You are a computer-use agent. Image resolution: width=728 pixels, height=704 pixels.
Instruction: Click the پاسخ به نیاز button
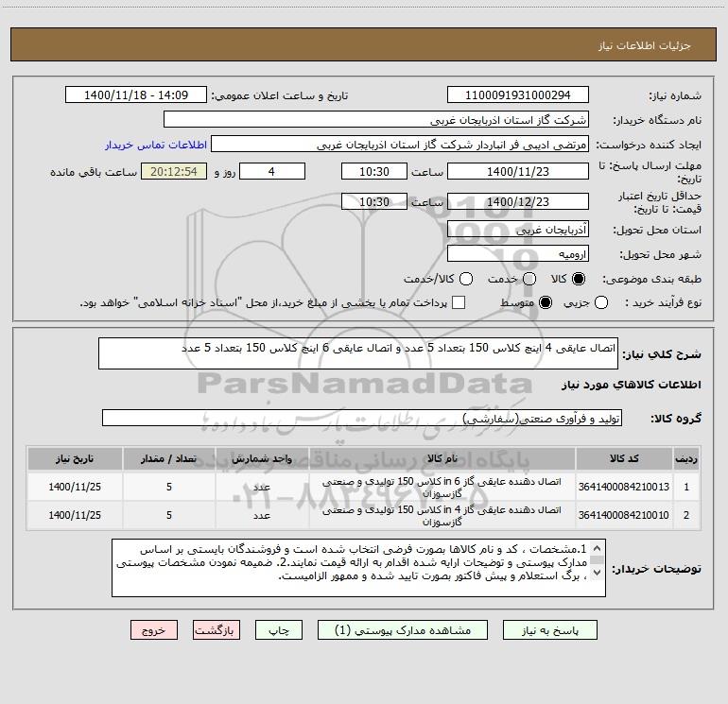tap(549, 630)
